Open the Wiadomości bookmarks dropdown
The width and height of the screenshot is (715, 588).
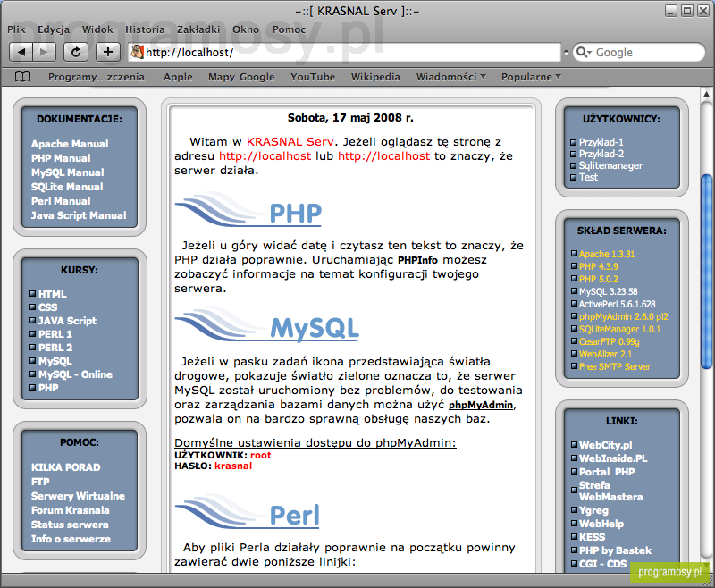point(451,77)
